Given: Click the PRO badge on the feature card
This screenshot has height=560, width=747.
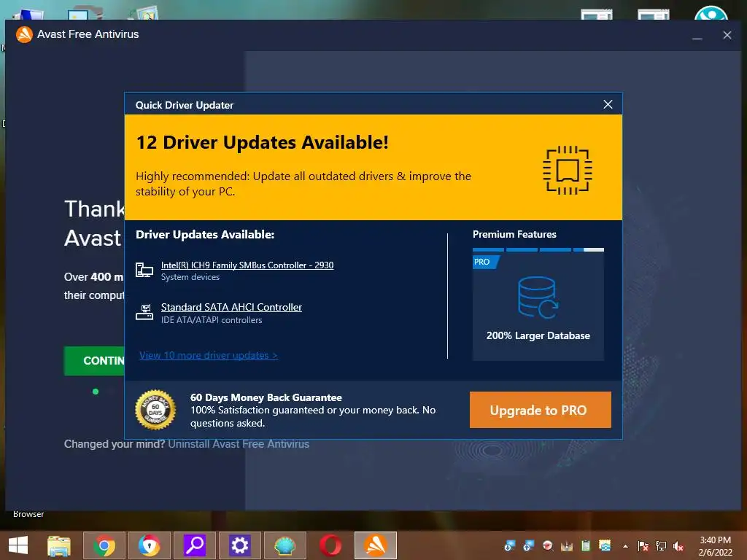Looking at the screenshot, I should point(484,262).
